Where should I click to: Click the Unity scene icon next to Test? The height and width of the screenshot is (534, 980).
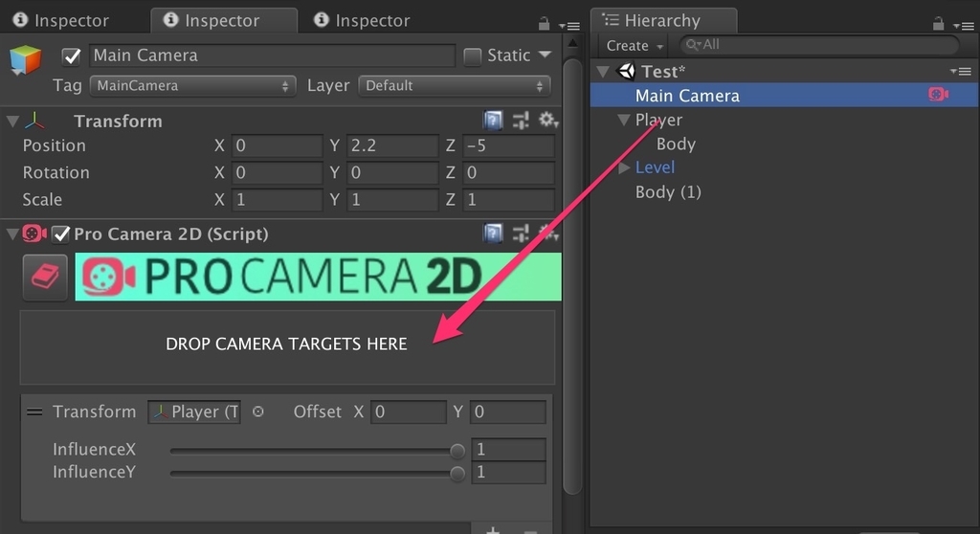(626, 71)
